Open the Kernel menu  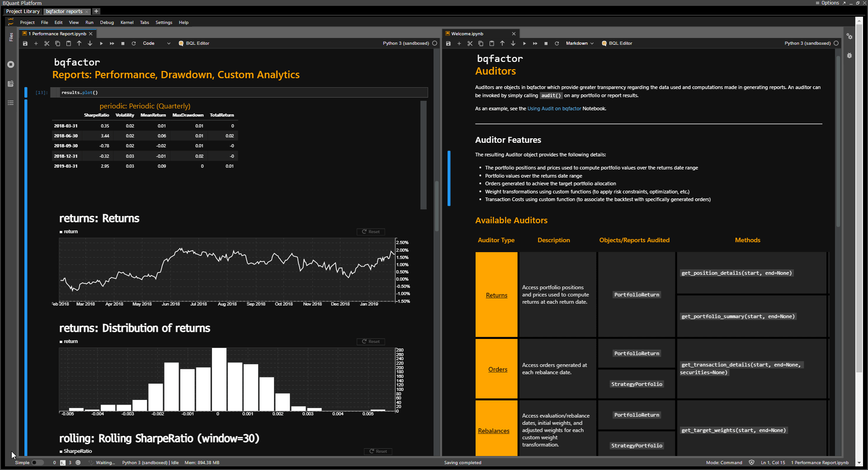click(x=127, y=22)
